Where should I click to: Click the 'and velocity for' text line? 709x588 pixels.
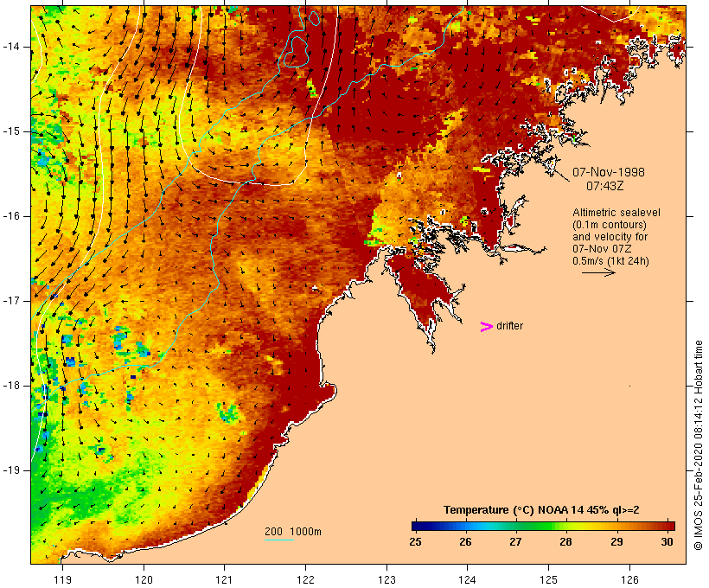610,237
